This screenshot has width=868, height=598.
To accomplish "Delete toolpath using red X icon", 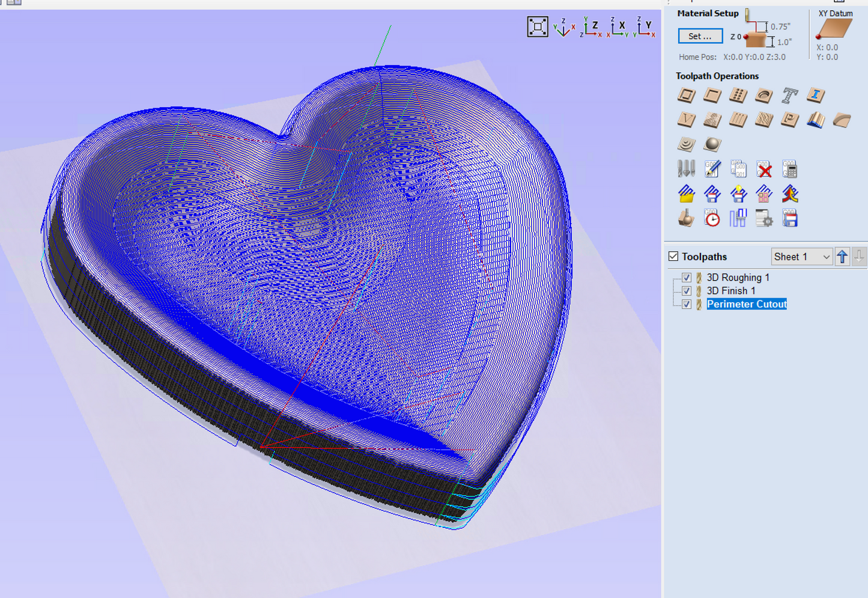I will coord(764,170).
